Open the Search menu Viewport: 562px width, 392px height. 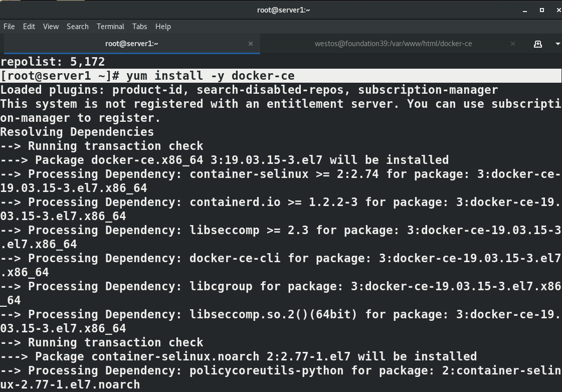click(x=77, y=27)
